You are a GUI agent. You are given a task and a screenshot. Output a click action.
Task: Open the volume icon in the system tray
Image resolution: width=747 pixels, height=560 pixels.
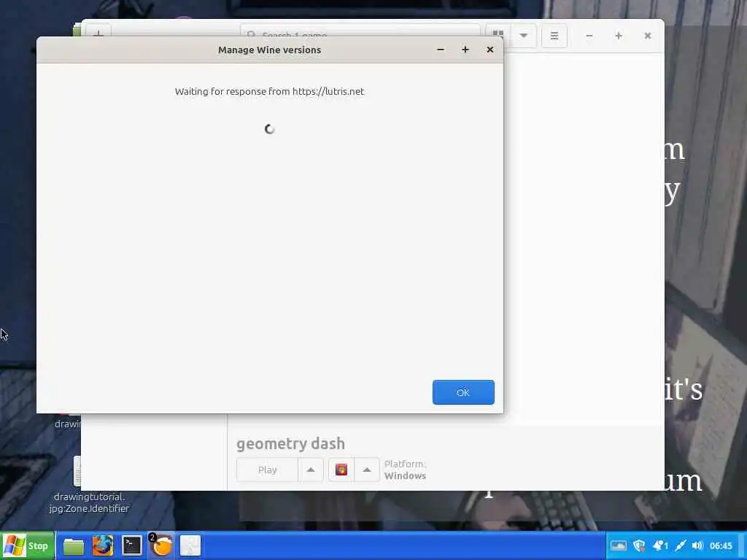[x=697, y=545]
